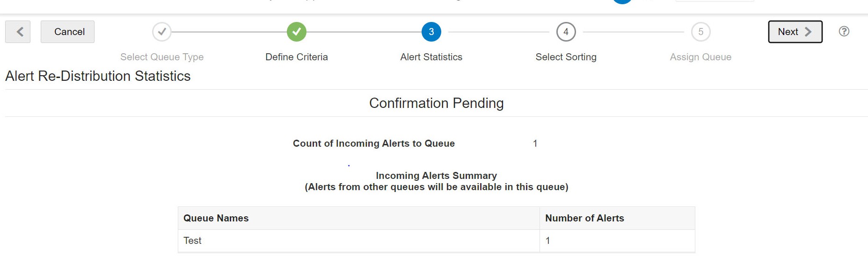Open the Assign Queue step label
Image resolution: width=868 pixels, height=256 pixels.
(x=701, y=57)
